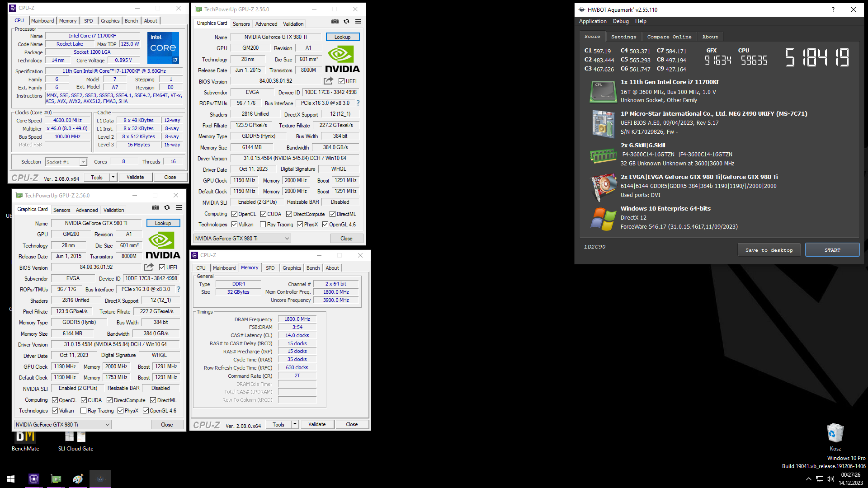Expand Tools dropdown arrow in CPU-Z Memory window

(x=295, y=424)
